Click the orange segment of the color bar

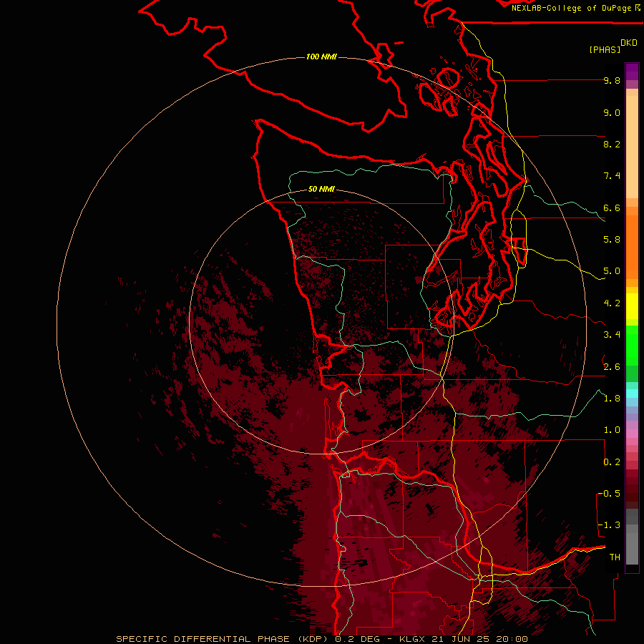pyautogui.click(x=632, y=246)
